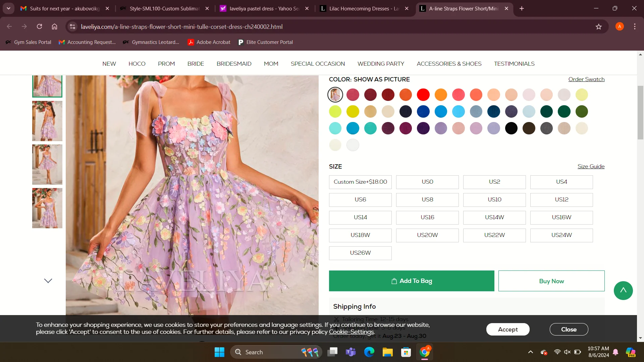Go to browser home page icon
This screenshot has width=644, height=362.
54,26
